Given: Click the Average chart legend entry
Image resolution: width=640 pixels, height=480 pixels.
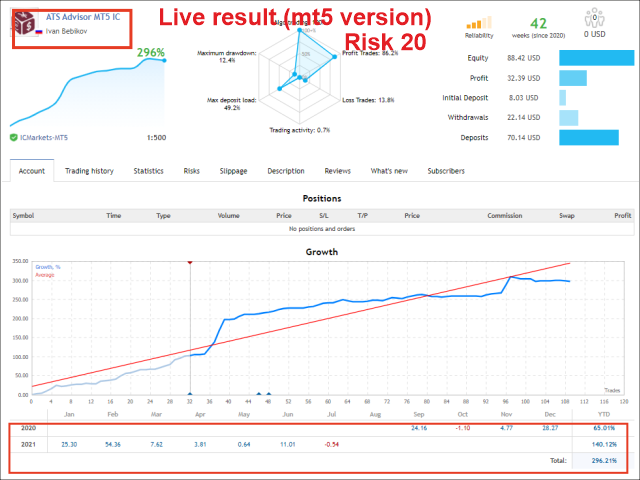Looking at the screenshot, I should coord(44,275).
